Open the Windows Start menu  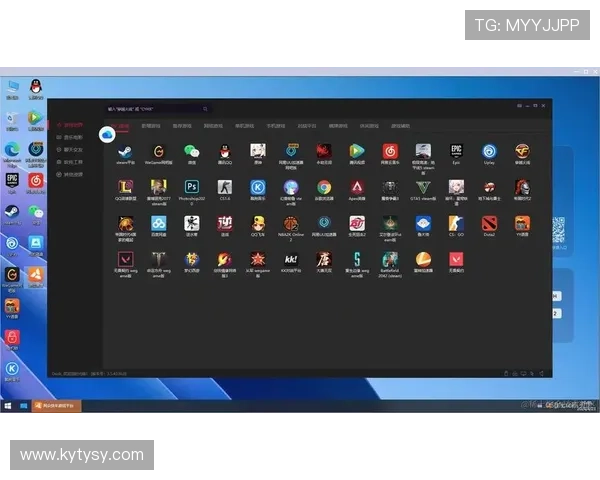tap(8, 406)
